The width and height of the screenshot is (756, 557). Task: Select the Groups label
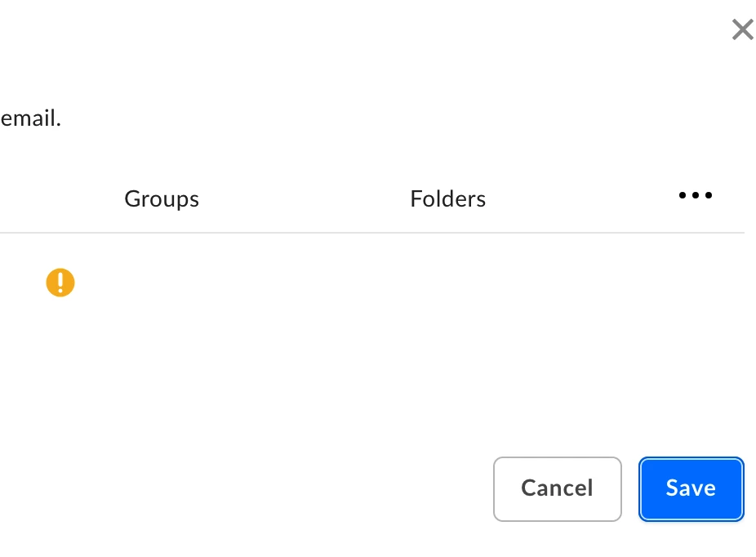coord(162,199)
